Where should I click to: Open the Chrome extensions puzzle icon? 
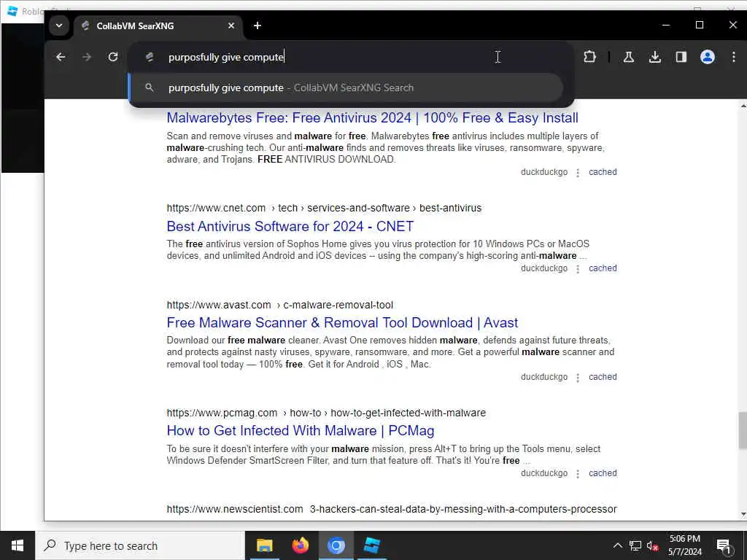click(x=589, y=57)
